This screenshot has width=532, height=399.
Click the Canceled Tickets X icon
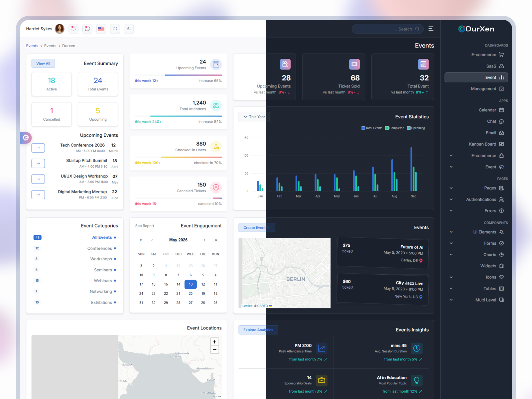tap(216, 188)
